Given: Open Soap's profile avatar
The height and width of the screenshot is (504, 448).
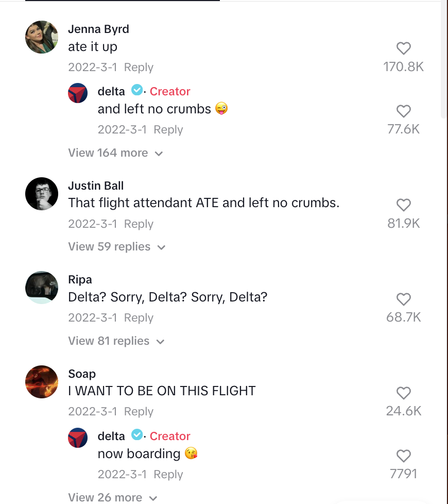Looking at the screenshot, I should point(42,382).
